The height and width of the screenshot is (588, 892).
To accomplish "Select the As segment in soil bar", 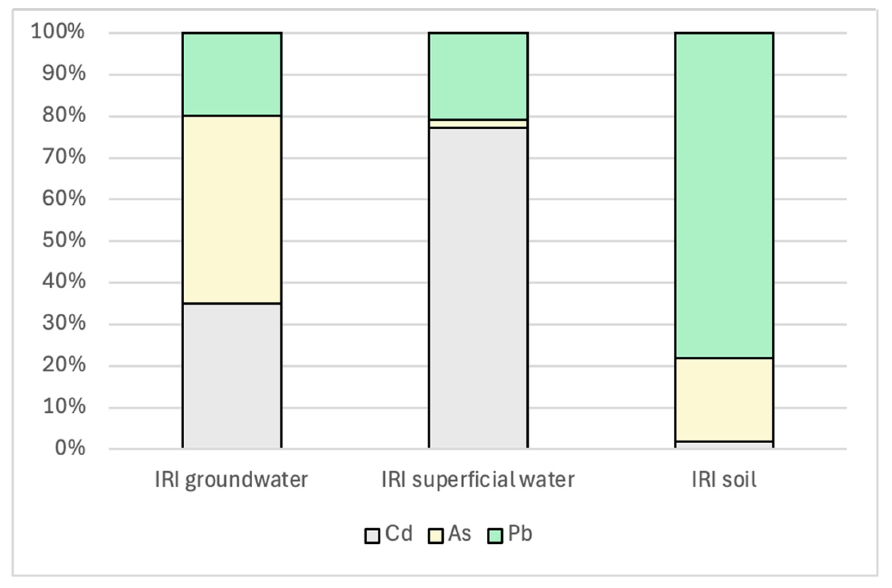I will pos(724,399).
